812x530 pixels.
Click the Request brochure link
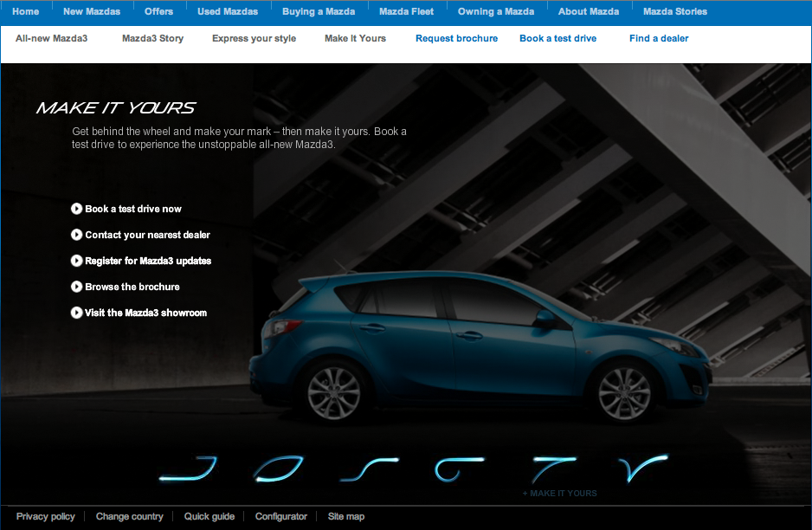[456, 38]
